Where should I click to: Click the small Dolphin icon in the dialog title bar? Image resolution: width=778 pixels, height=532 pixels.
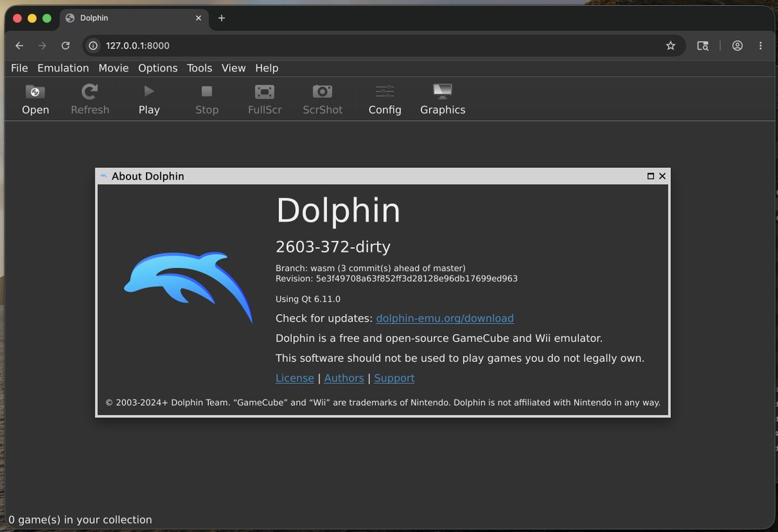[x=104, y=176]
